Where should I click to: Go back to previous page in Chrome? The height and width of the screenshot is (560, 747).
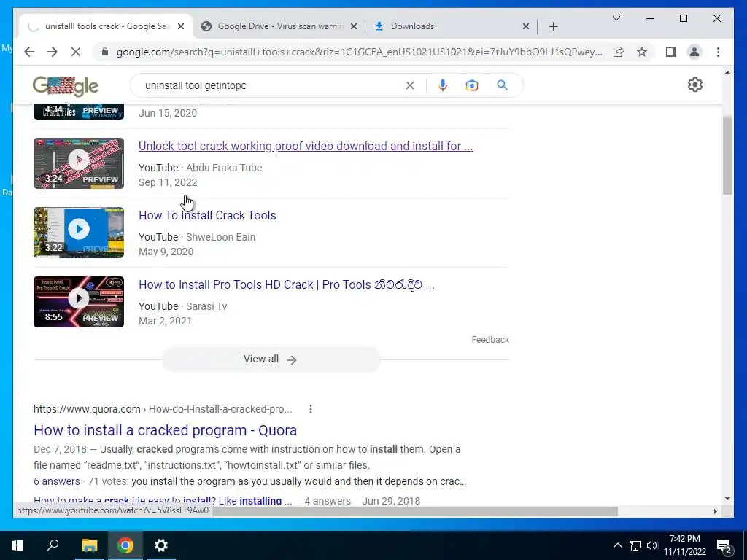(x=29, y=52)
